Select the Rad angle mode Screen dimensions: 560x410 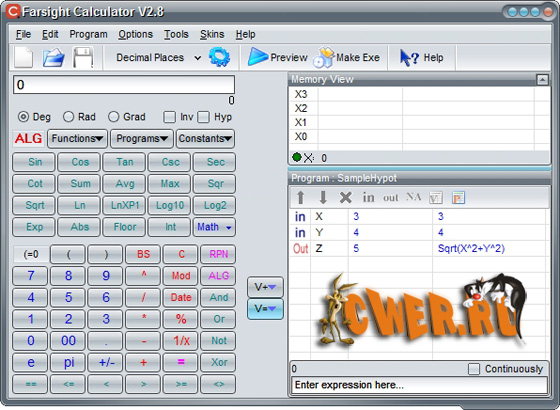tap(68, 117)
